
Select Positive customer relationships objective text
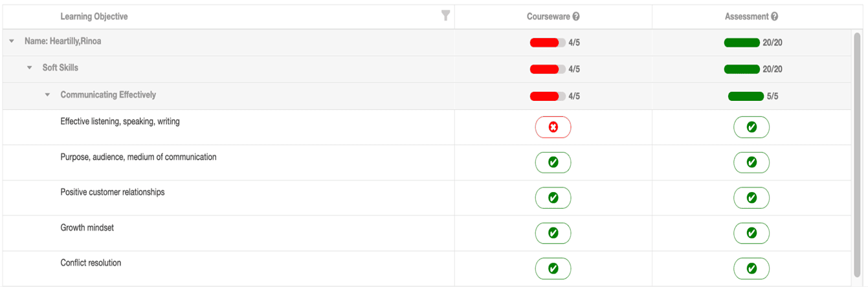113,192
